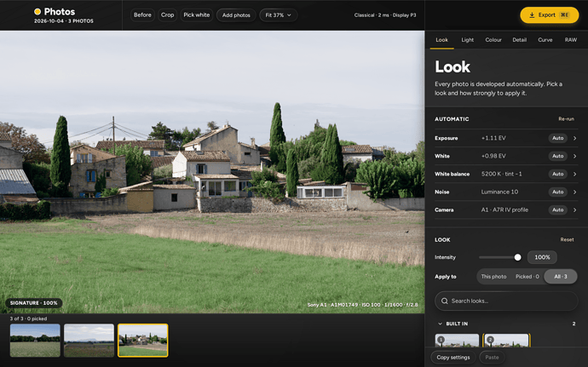Click the '2026-10-04 · 3 PHOTOS' subtitle
588x367 pixels.
pos(64,21)
